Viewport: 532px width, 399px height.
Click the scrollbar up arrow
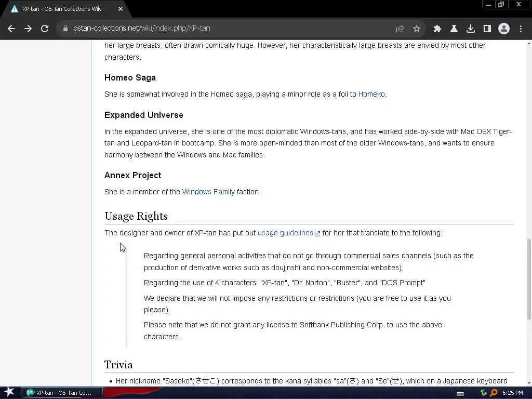(x=529, y=44)
